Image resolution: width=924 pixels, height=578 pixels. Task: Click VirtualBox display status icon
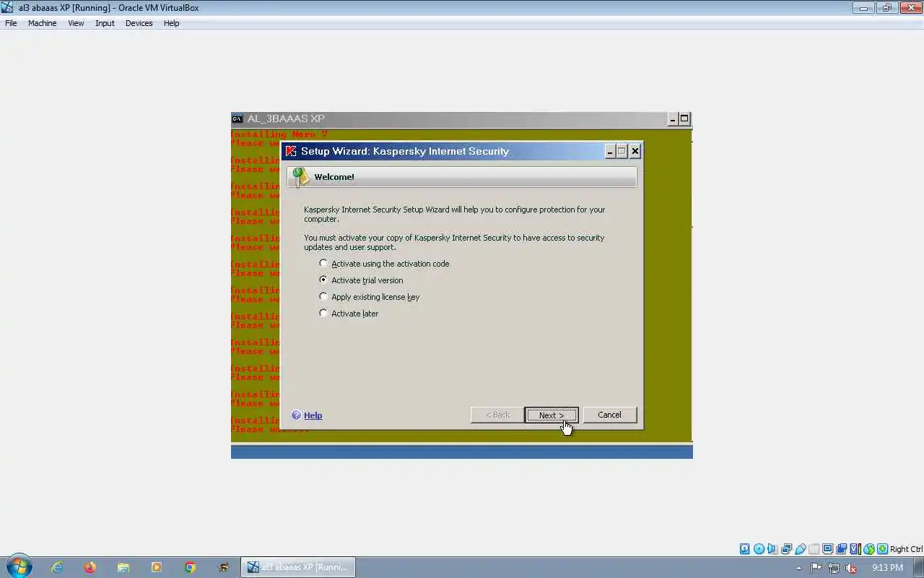click(x=827, y=549)
